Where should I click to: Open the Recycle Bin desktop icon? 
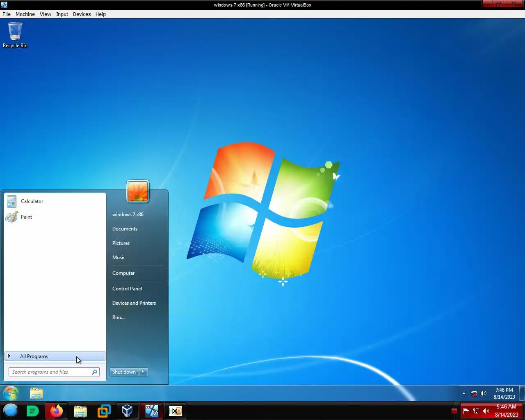click(x=15, y=35)
